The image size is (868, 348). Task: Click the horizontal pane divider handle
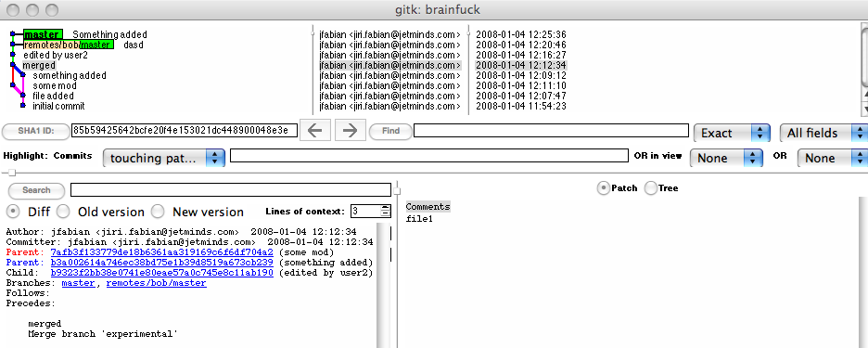pyautogui.click(x=12, y=174)
